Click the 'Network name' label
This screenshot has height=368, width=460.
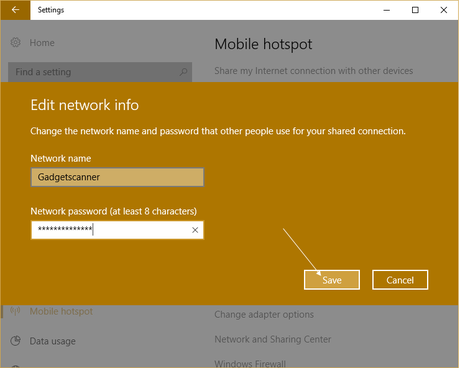tap(61, 158)
